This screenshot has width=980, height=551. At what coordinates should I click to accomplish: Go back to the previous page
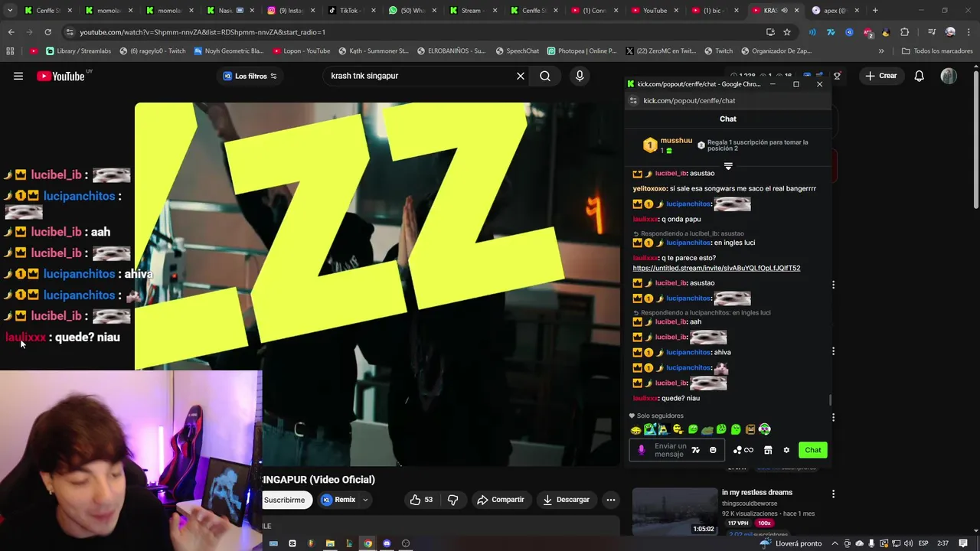[x=11, y=32]
